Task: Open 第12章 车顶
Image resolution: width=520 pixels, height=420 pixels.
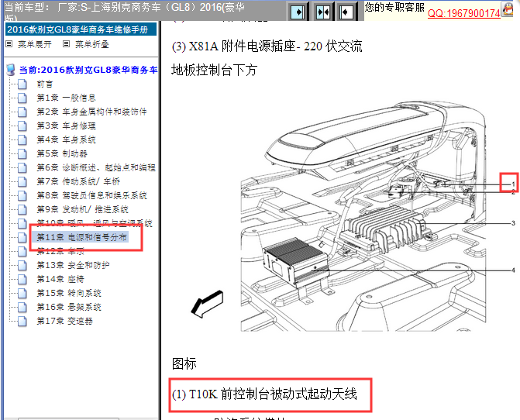Action: tap(60, 251)
